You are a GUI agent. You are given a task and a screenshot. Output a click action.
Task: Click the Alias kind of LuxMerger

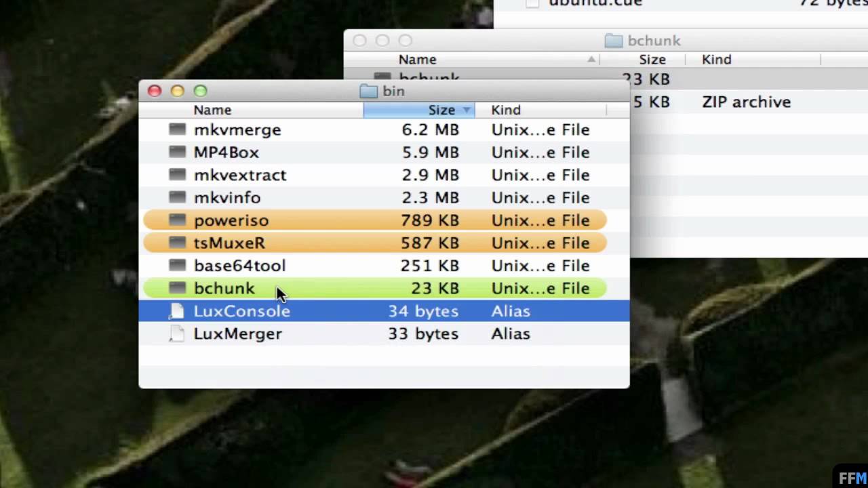coord(511,333)
